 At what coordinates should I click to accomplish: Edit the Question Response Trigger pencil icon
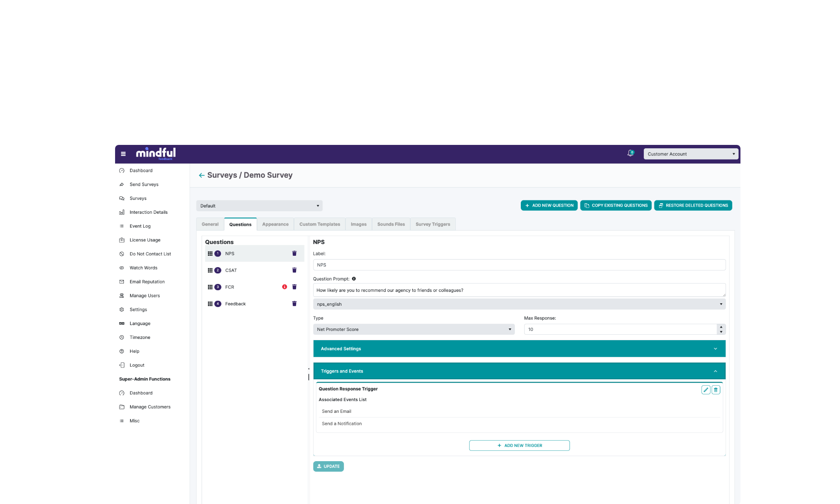[x=706, y=390]
